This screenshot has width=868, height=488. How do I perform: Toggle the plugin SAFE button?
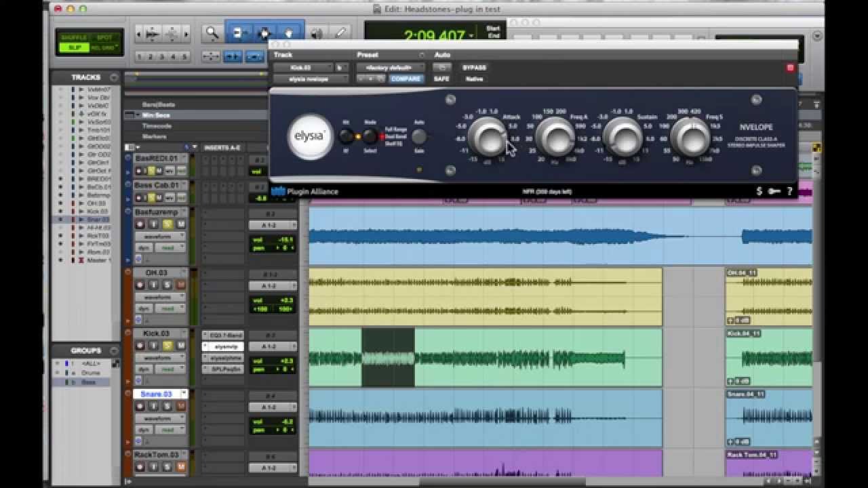pyautogui.click(x=441, y=79)
